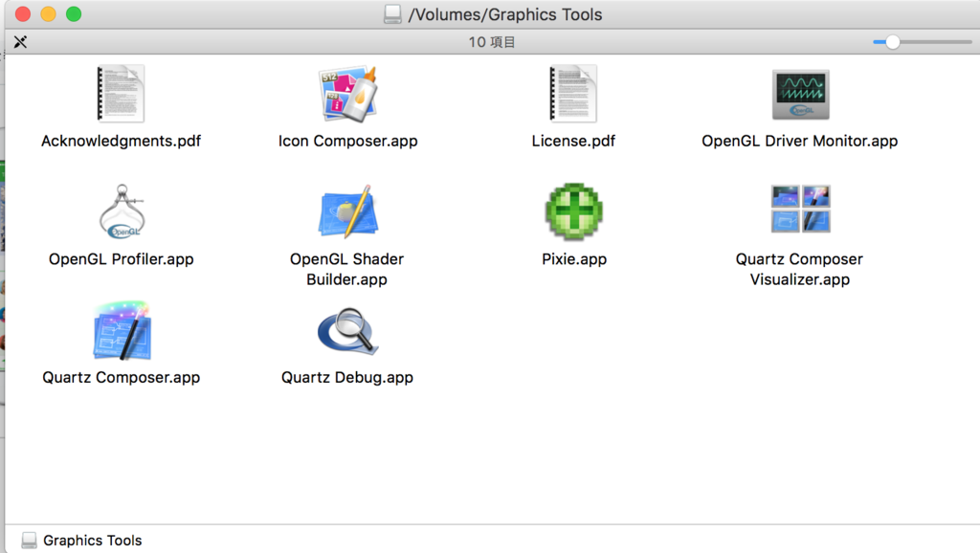Select the green Pixie app icon
980x553 pixels.
(574, 211)
